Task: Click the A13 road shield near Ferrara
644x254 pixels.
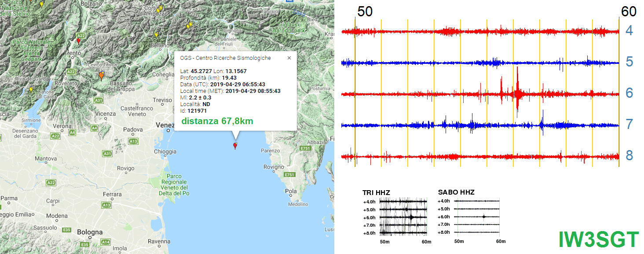Action: 106,205
